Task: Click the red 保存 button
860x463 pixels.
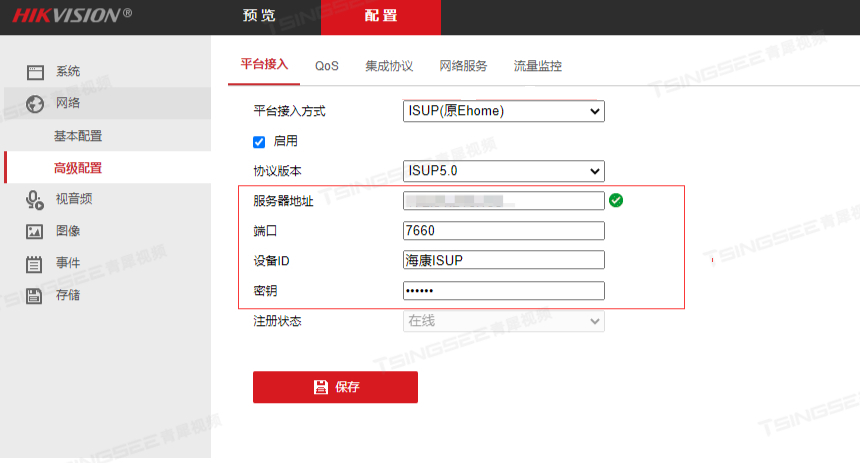Action: click(335, 387)
